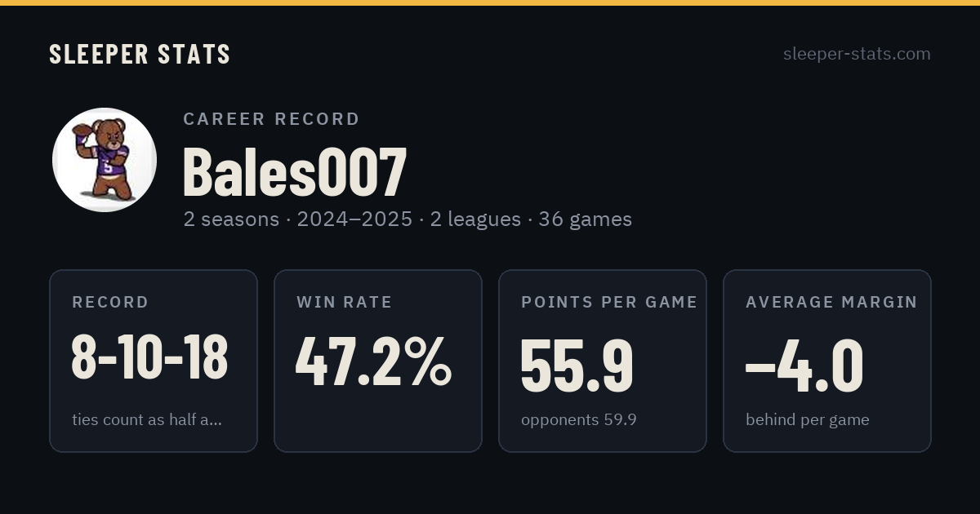
Task: Click the 55.9 points value
Action: (577, 366)
